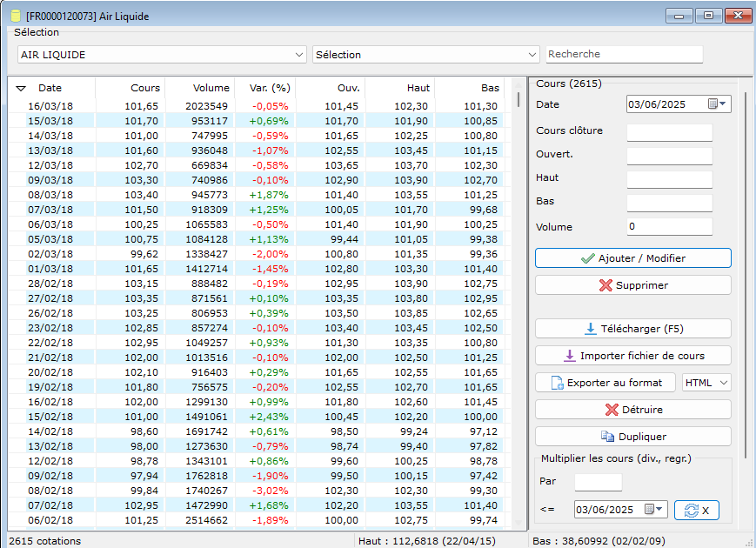Click volume cell 2514662
The height and width of the screenshot is (548, 756).
click(x=206, y=520)
